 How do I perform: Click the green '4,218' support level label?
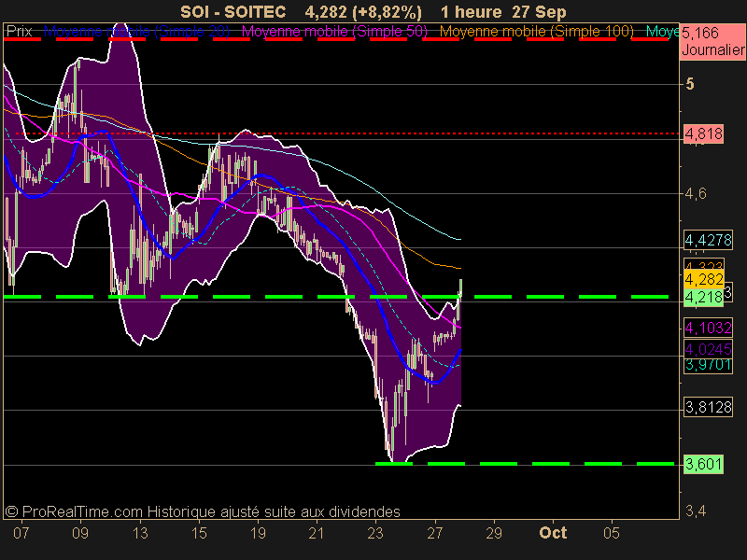[703, 298]
